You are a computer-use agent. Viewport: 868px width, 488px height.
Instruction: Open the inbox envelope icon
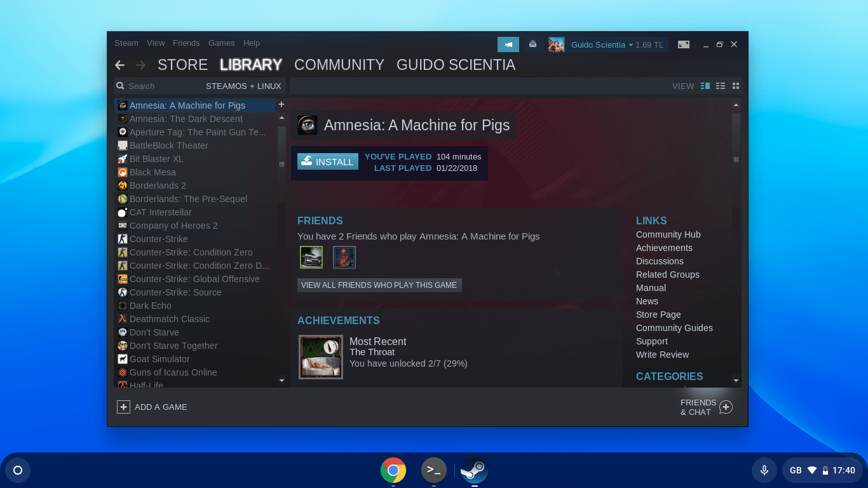click(x=532, y=44)
